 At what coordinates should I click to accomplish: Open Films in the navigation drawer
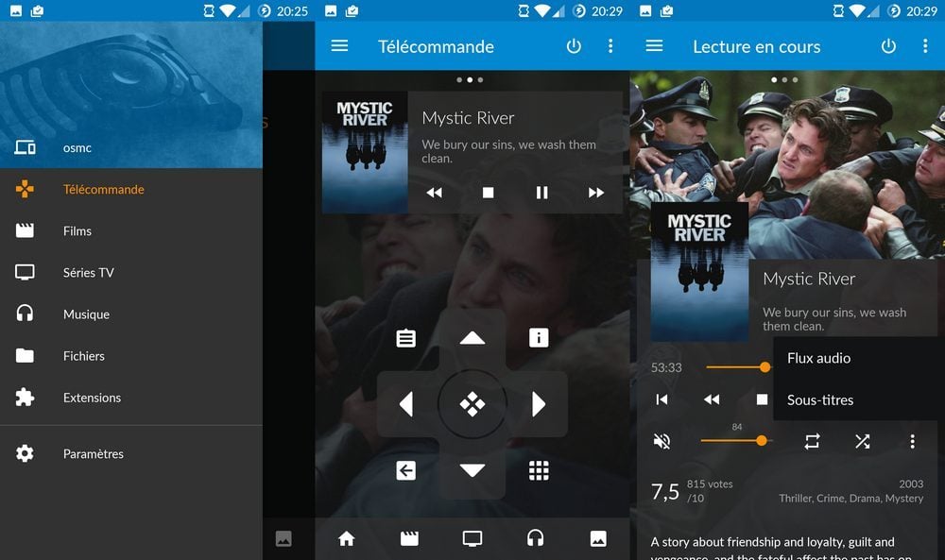[130, 230]
